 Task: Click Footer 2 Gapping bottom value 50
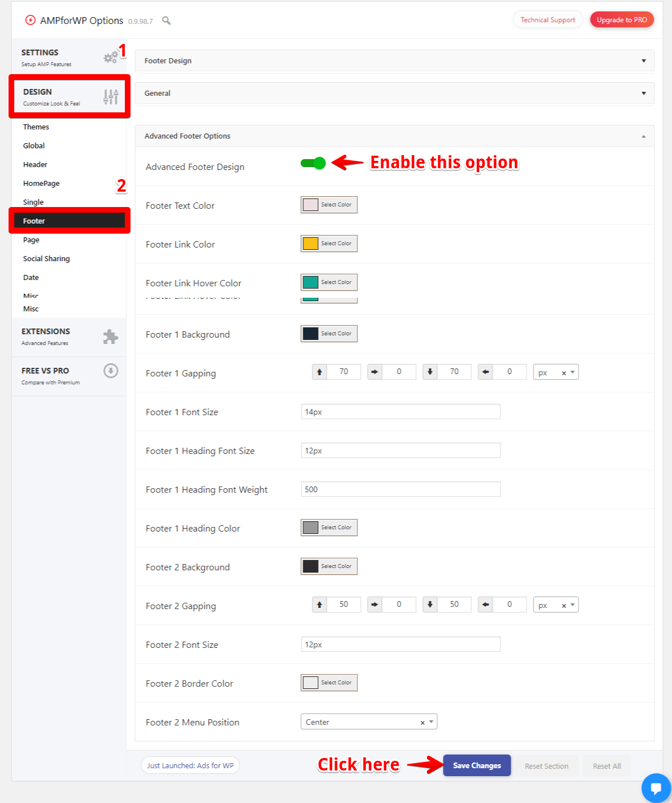[454, 605]
